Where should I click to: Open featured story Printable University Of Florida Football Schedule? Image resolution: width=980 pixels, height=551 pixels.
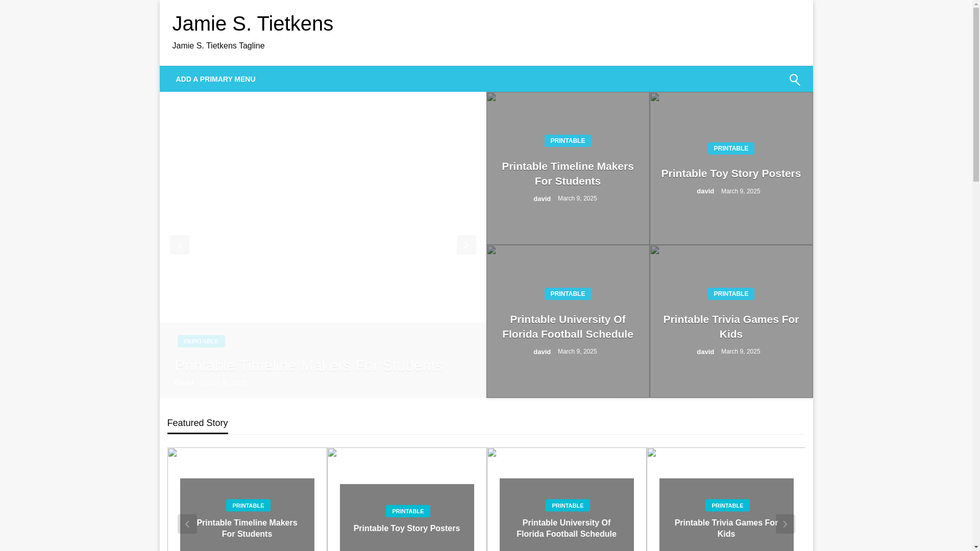tap(567, 529)
